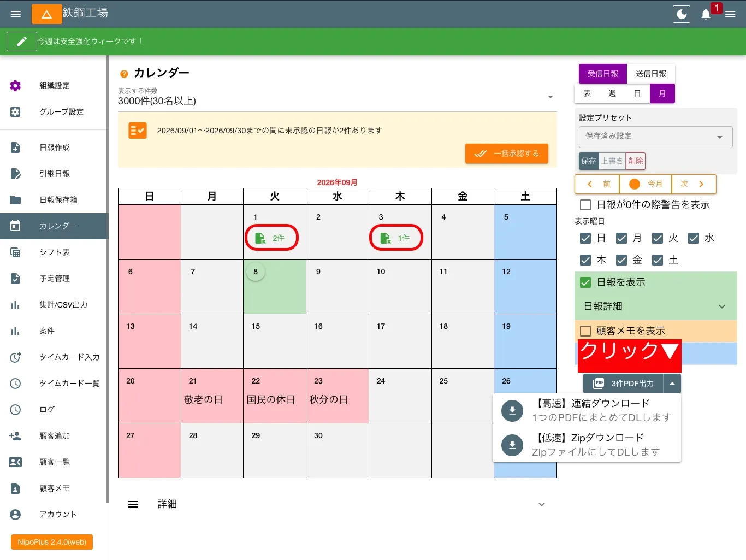This screenshot has height=560, width=746.
Task: Expand the 日報詳細 section
Action: pos(655,306)
